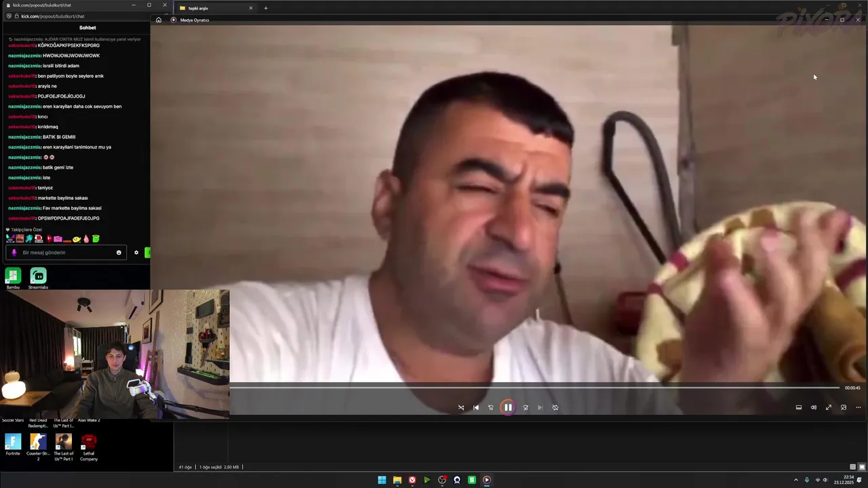Screen dimensions: 868x488
Task: Open the Media Player taskbar icon
Action: (x=487, y=480)
